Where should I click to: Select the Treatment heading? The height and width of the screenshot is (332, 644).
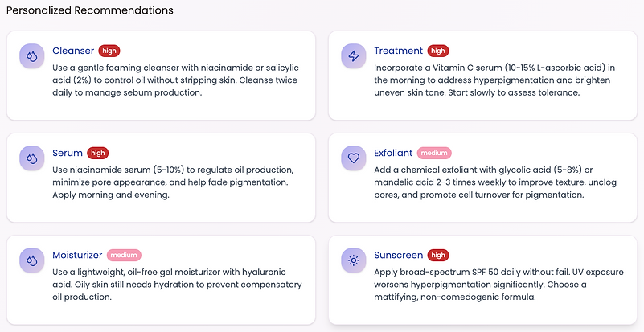[x=398, y=51]
